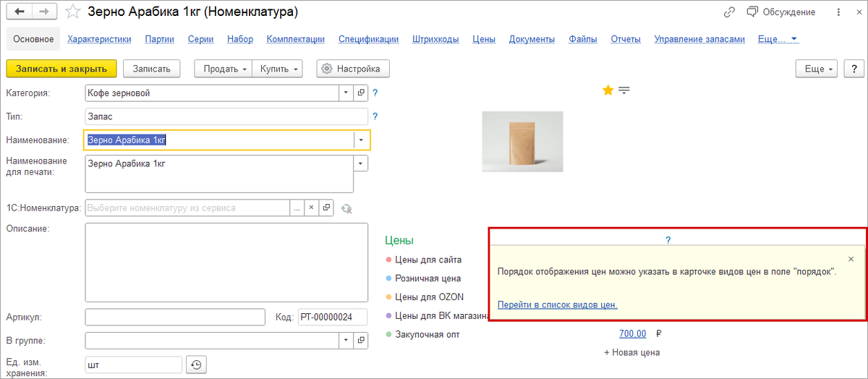
Task: Open the image list filter icon
Action: tap(624, 90)
